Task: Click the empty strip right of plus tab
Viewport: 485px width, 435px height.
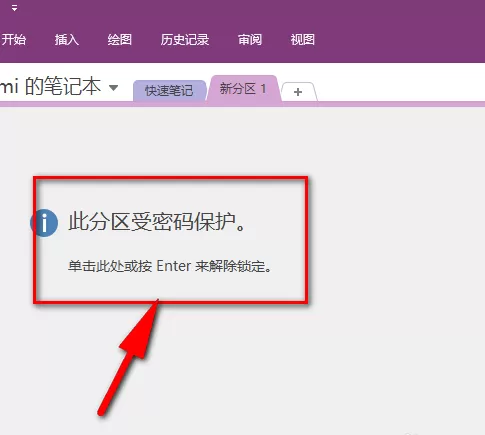Action: [400, 87]
